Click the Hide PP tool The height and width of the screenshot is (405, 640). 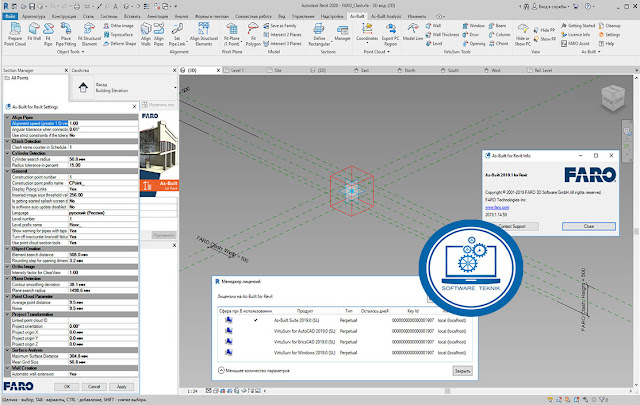pos(544,30)
